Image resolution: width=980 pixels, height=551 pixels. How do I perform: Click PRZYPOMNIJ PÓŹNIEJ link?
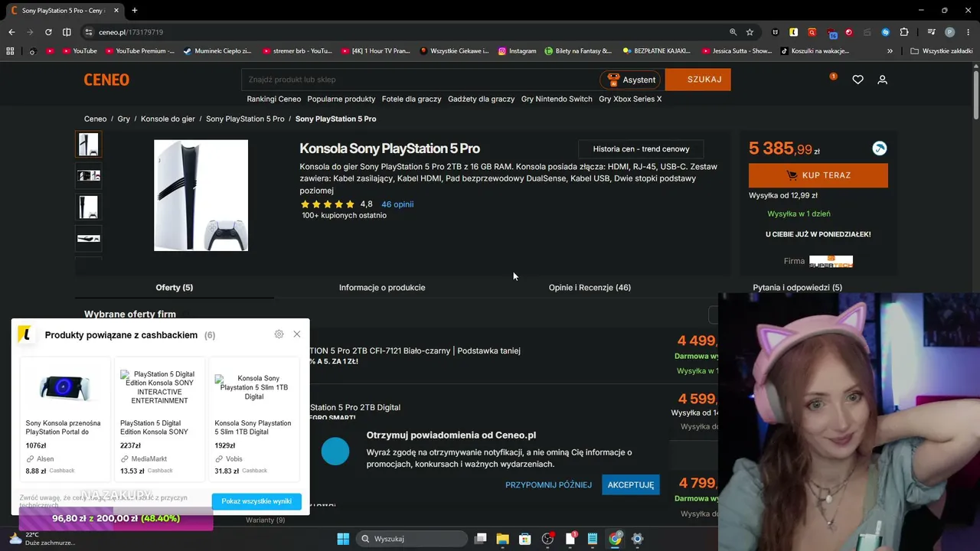548,485
